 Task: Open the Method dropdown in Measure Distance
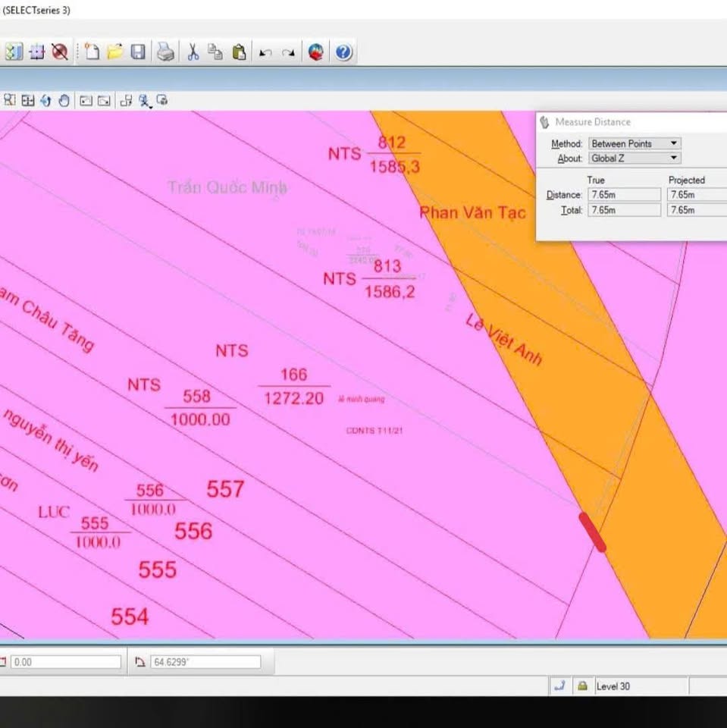pos(635,143)
